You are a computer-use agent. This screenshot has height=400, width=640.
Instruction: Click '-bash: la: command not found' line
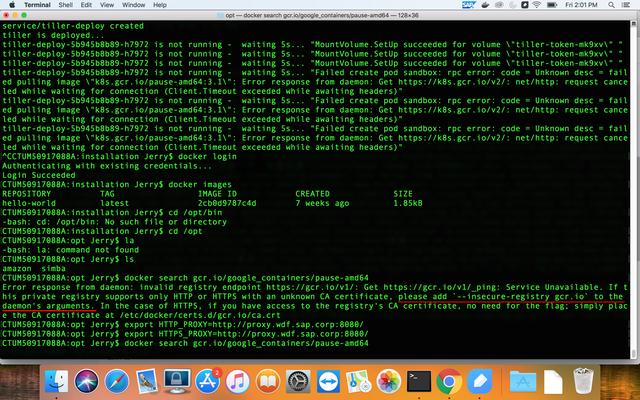click(x=71, y=250)
